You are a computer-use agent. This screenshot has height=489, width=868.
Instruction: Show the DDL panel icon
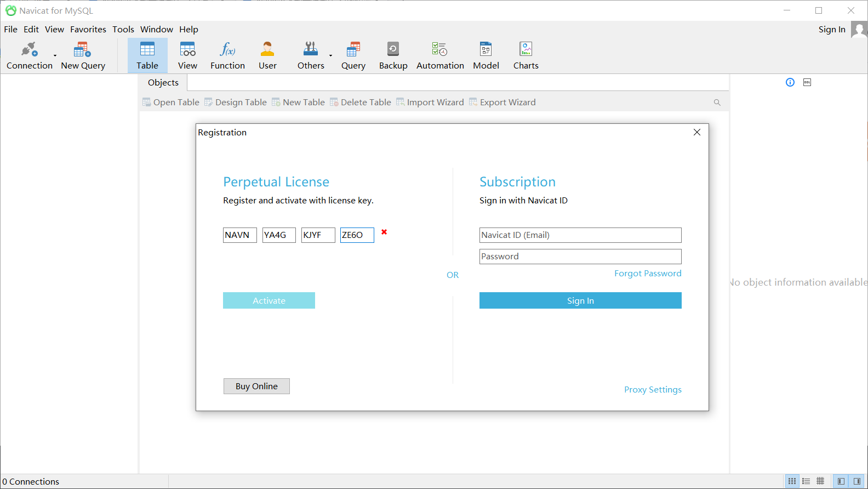tap(807, 82)
